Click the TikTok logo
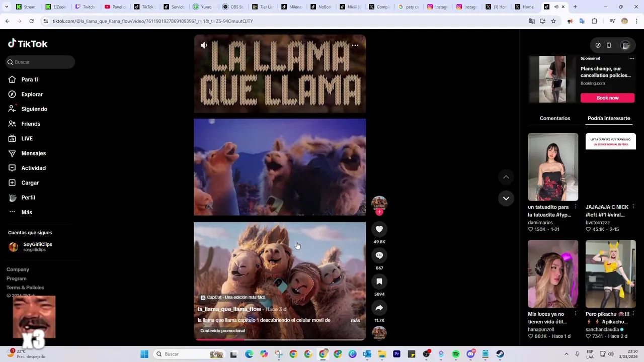Viewport: 644px width, 362px height. 28,44
